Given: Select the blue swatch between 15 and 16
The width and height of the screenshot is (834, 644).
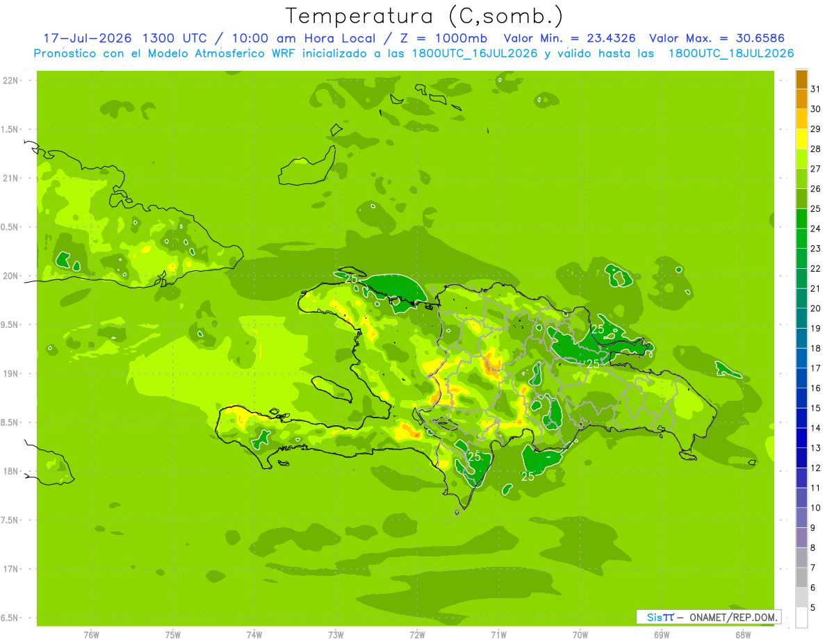Looking at the screenshot, I should [801, 398].
